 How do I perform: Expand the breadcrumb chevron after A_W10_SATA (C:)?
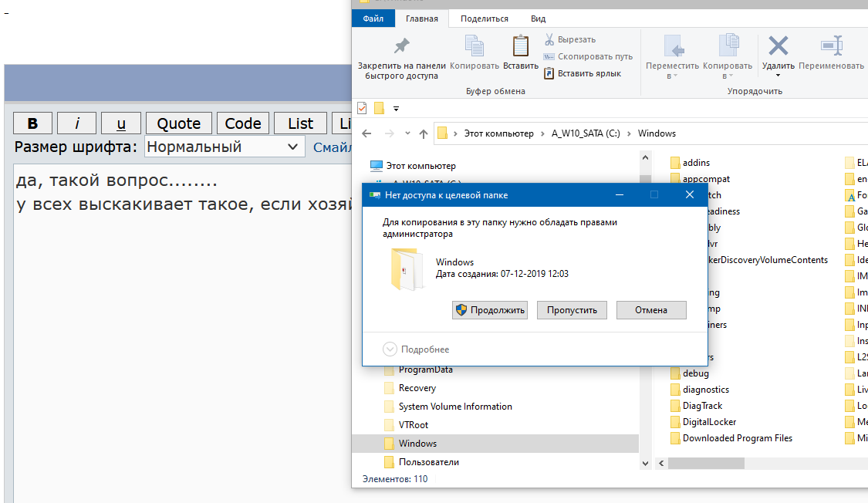629,133
